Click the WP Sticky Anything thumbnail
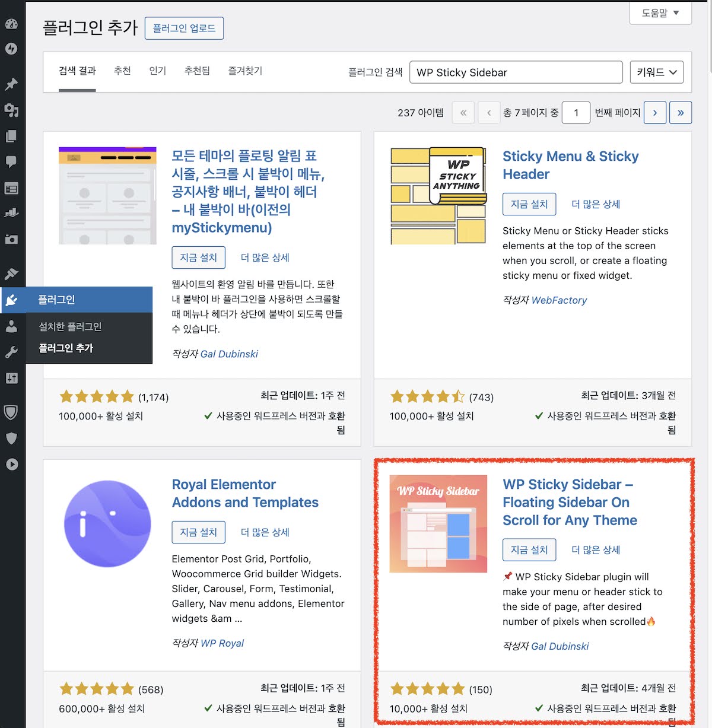This screenshot has height=728, width=712. click(x=438, y=195)
